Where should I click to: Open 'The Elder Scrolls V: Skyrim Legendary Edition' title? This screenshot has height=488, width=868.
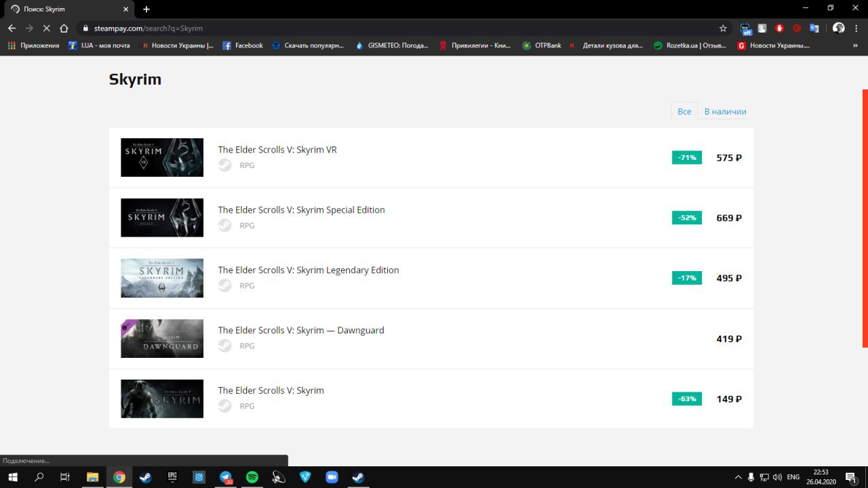[309, 270]
